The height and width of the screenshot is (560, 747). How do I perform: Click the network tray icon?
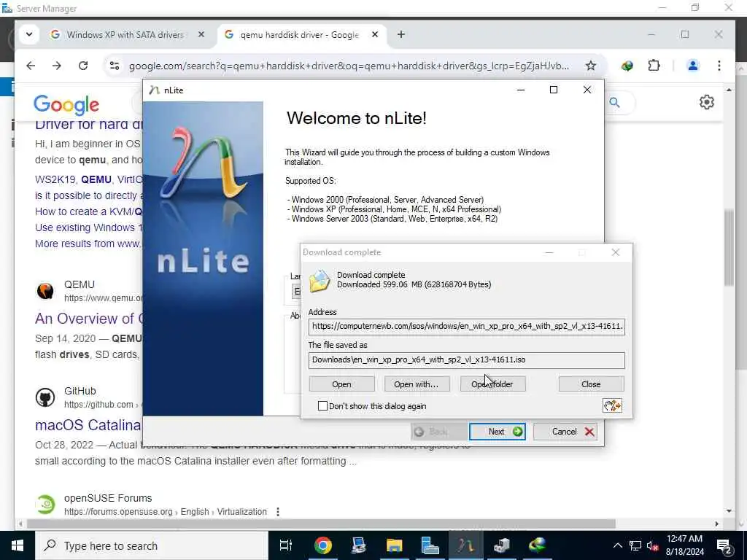635,545
